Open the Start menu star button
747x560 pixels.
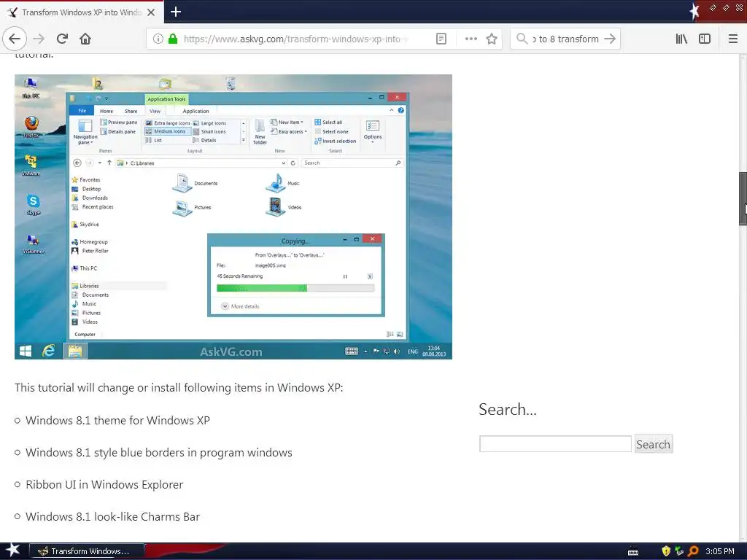click(12, 551)
